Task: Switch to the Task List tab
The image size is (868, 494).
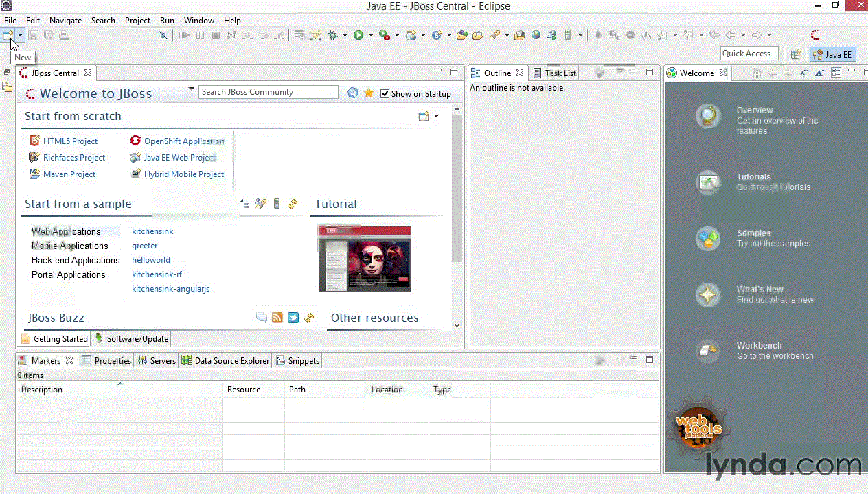Action: (555, 73)
